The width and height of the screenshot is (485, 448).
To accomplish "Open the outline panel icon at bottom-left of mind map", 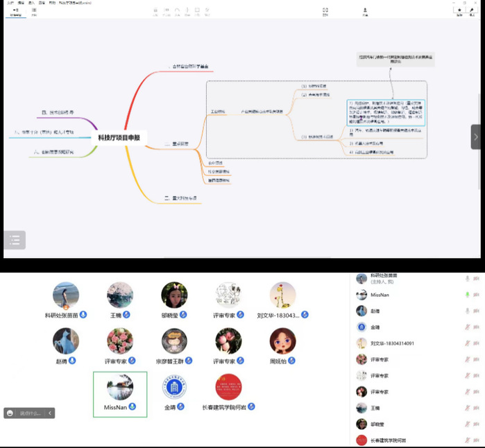I will pyautogui.click(x=15, y=240).
